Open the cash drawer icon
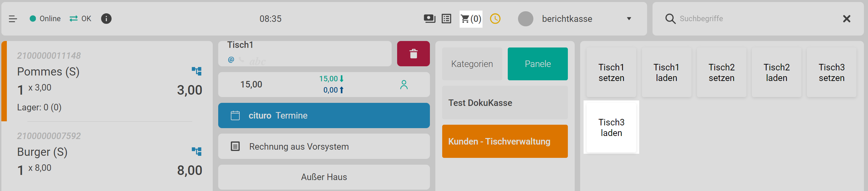 [x=429, y=19]
